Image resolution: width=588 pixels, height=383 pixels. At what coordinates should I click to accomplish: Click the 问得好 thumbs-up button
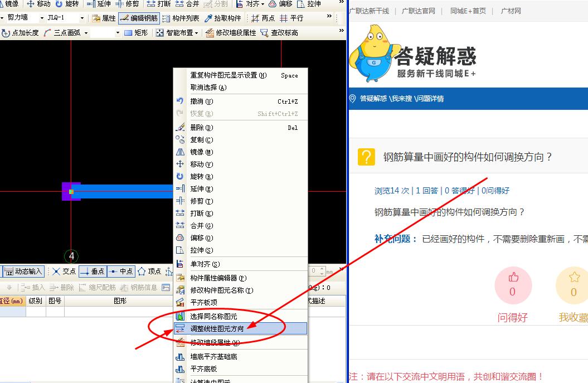[513, 285]
